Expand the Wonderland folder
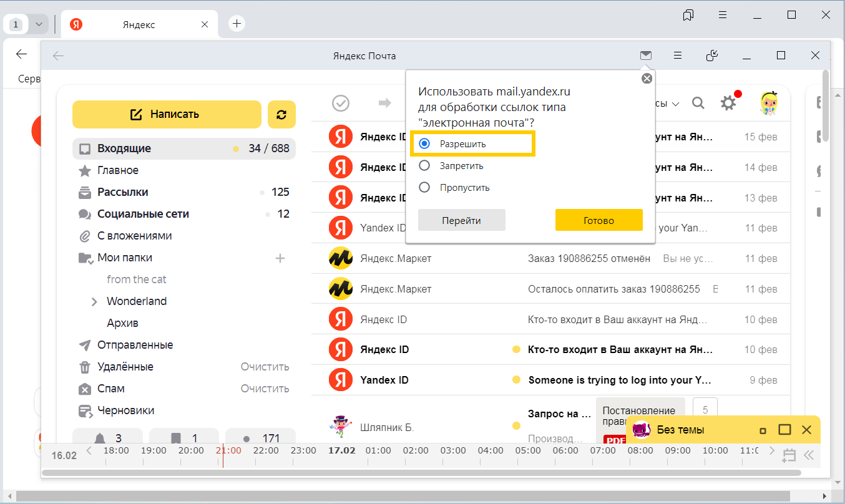The width and height of the screenshot is (845, 504). click(94, 302)
